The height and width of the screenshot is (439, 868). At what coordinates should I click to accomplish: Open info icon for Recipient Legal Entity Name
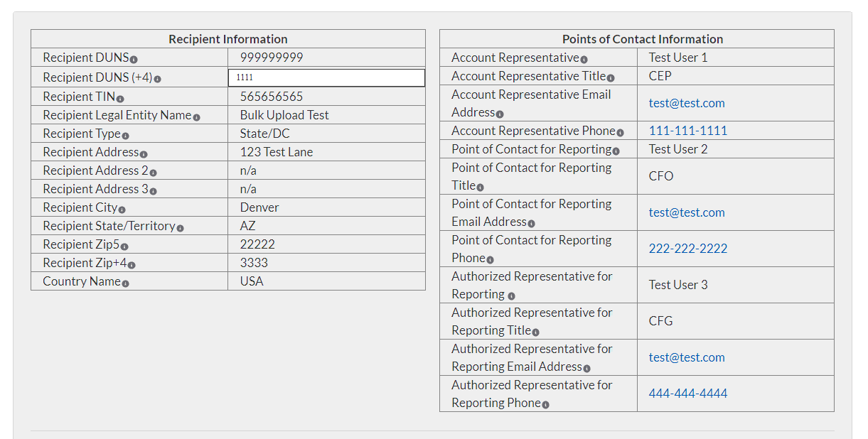197,117
